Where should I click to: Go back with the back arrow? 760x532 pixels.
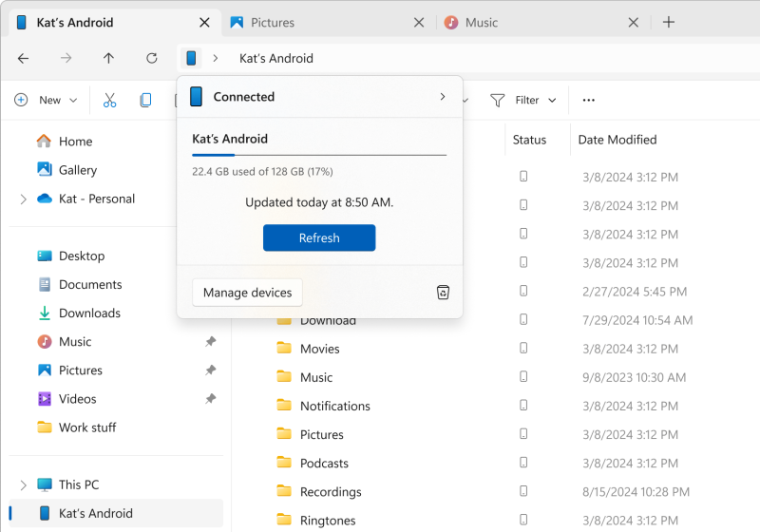pos(23,59)
